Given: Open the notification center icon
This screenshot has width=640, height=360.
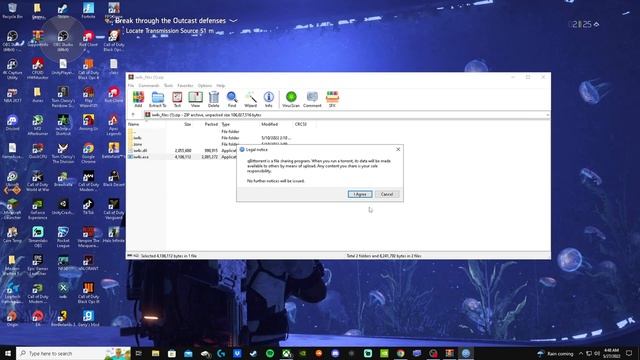Looking at the screenshot, I should coord(629,353).
